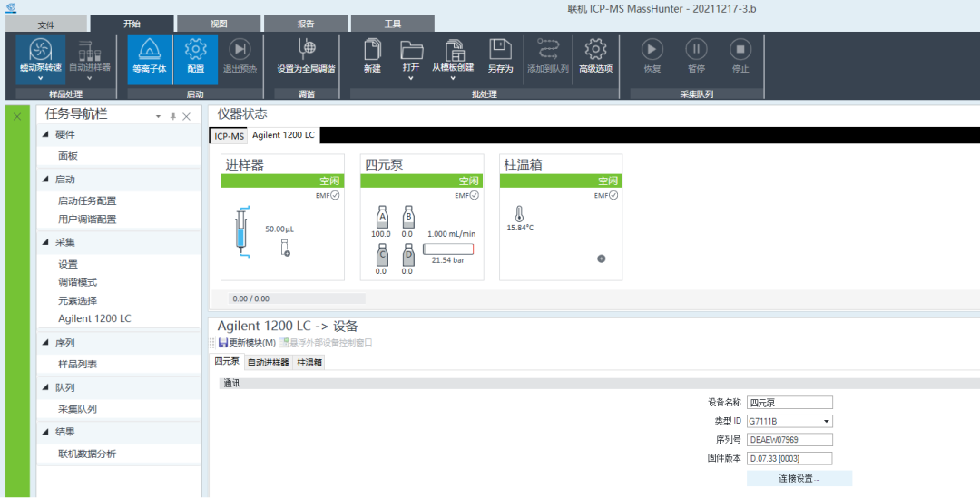Click the EMF check icon in the column oven panel
This screenshot has width=980, height=498.
[x=613, y=196]
